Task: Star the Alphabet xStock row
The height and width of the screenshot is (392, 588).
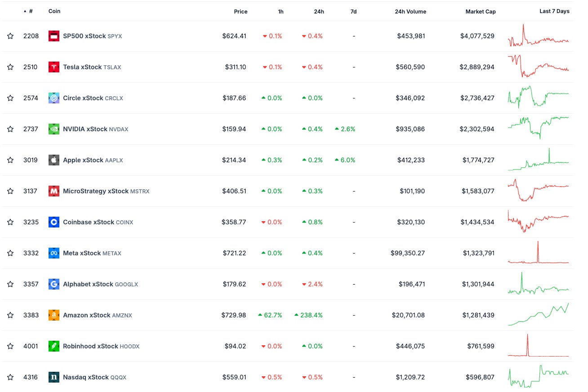Action: pyautogui.click(x=10, y=284)
